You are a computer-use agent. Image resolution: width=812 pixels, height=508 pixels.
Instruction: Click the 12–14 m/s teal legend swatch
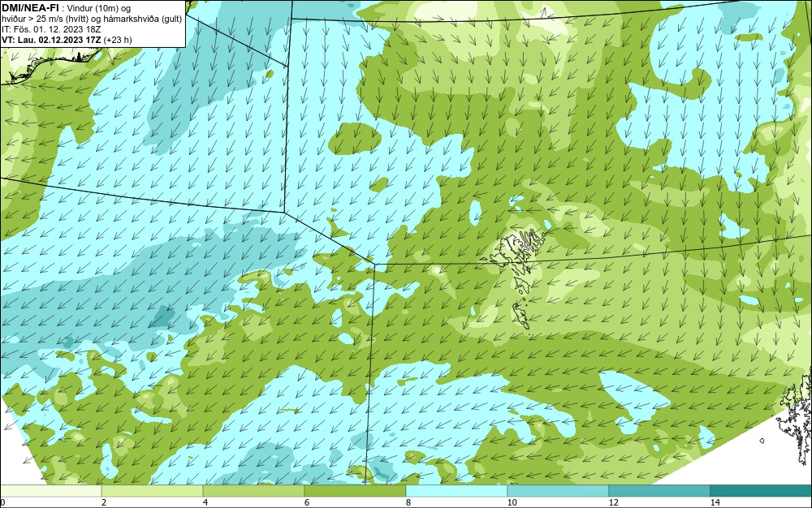click(x=659, y=491)
